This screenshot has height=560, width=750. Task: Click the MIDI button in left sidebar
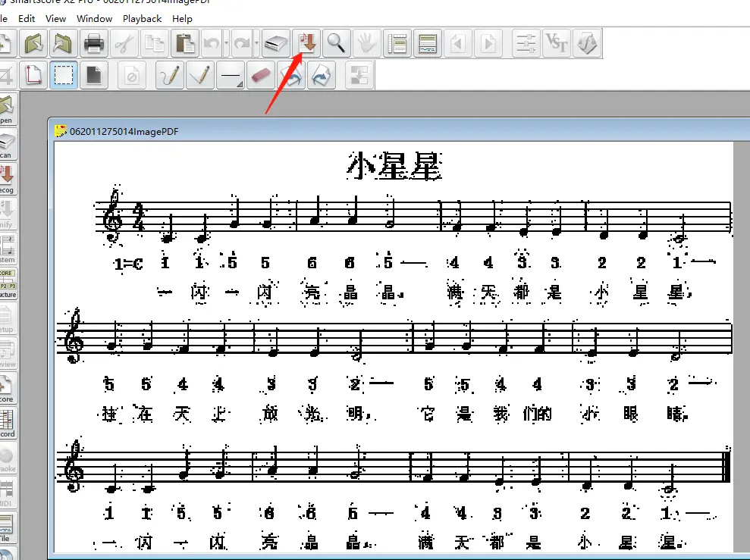[x=8, y=492]
